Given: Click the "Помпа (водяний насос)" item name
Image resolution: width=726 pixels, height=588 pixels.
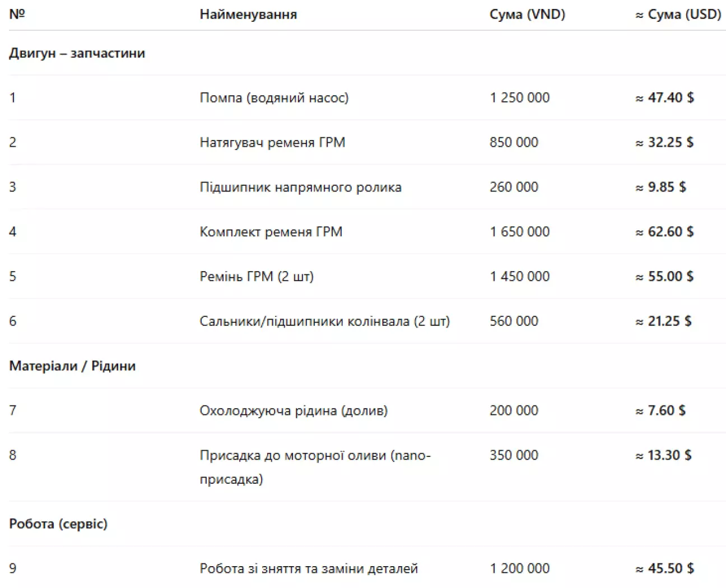Looking at the screenshot, I should [274, 98].
